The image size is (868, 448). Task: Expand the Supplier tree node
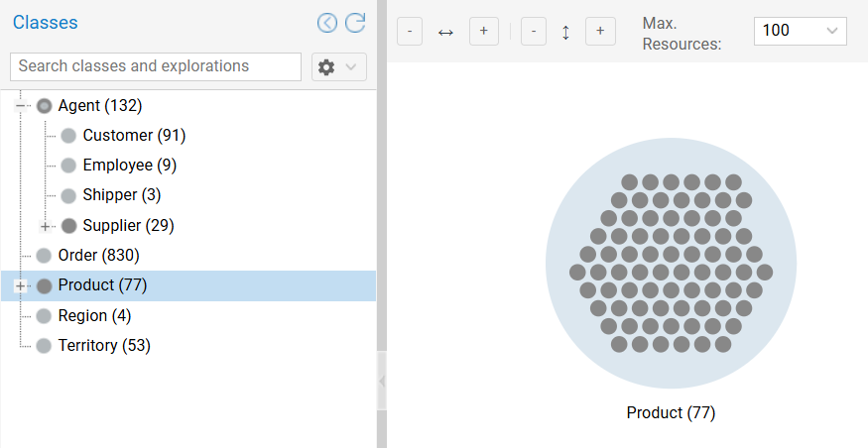45,226
